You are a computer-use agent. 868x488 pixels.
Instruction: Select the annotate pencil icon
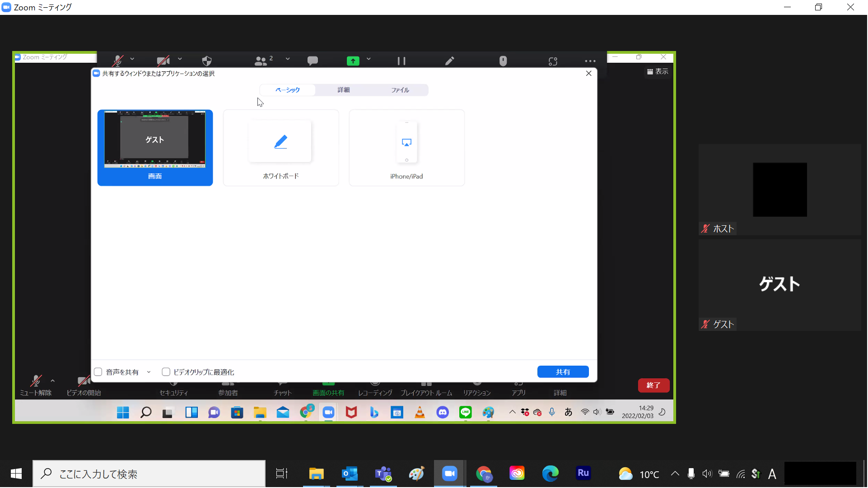point(449,60)
